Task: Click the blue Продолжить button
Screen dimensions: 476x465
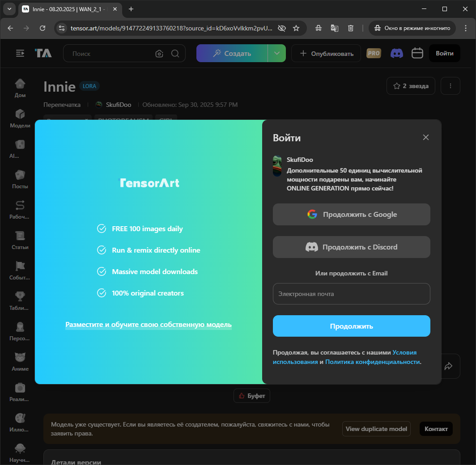Action: coord(351,326)
